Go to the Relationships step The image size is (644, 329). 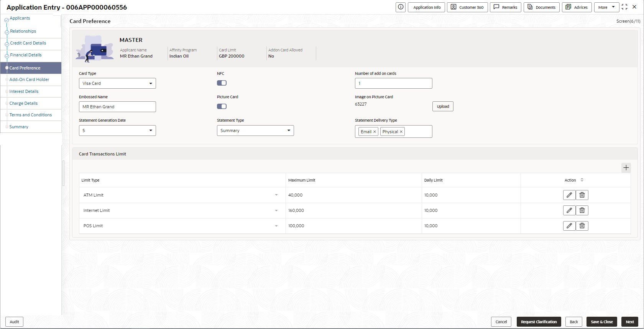(23, 31)
